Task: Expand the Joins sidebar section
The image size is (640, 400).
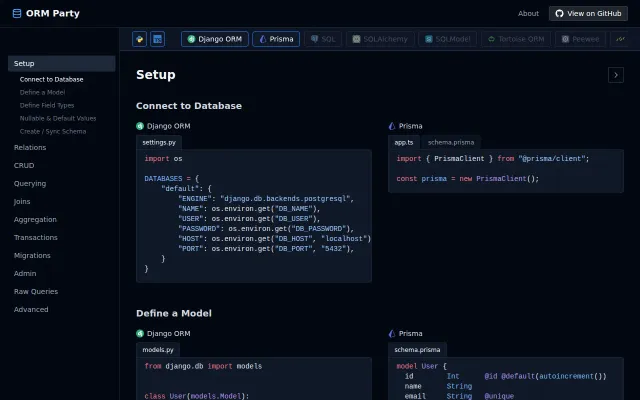Action: [x=22, y=201]
